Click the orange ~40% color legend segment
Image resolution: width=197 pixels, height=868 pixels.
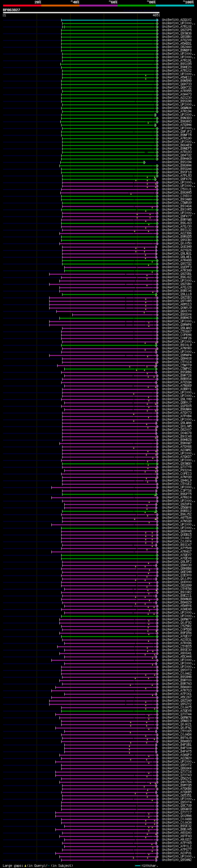tap(60, 6)
